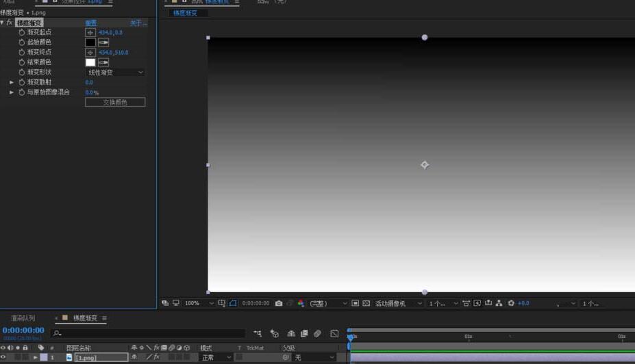Click the 交换颜色 swap colors button
The width and height of the screenshot is (635, 364).
tap(115, 103)
